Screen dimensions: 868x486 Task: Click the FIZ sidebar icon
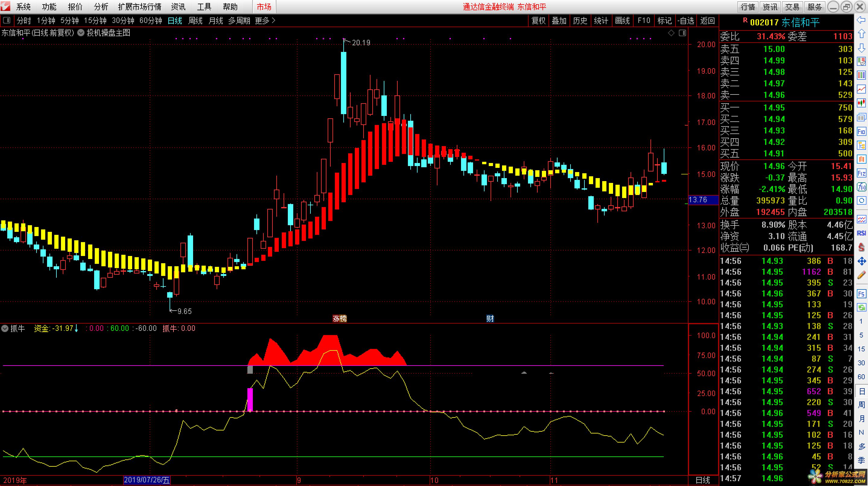point(862,173)
